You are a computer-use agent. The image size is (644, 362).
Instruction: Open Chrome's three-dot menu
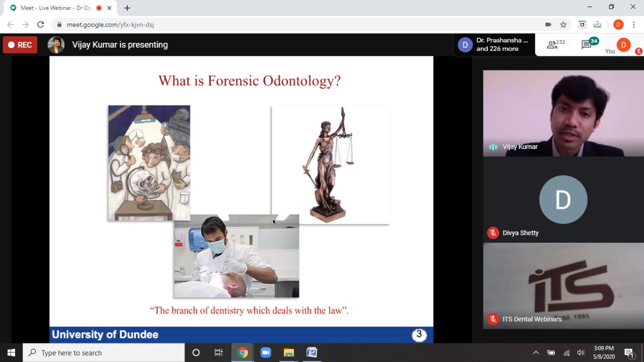[634, 25]
